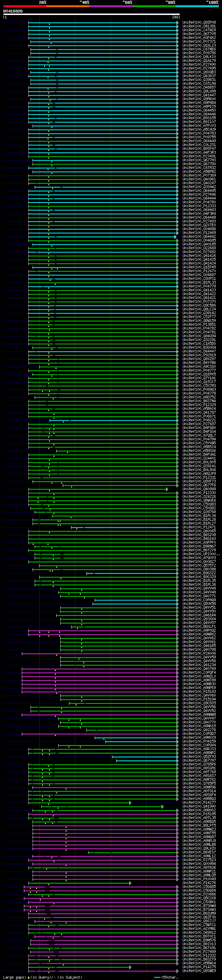Viewport: 222px width, 980px height.
Task: Select the UniRef100_O48657 label
Action: coord(199,88)
